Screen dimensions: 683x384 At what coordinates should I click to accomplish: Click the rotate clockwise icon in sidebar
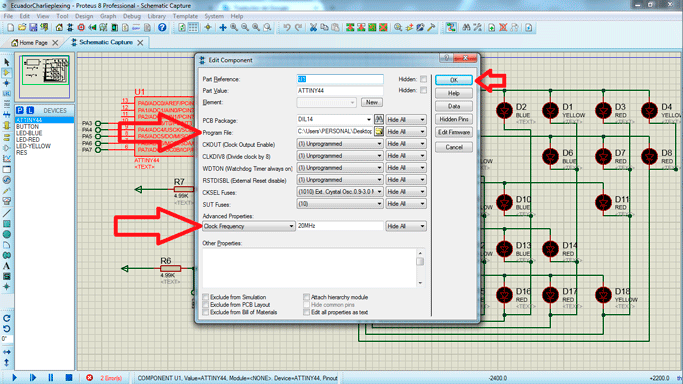7,318
